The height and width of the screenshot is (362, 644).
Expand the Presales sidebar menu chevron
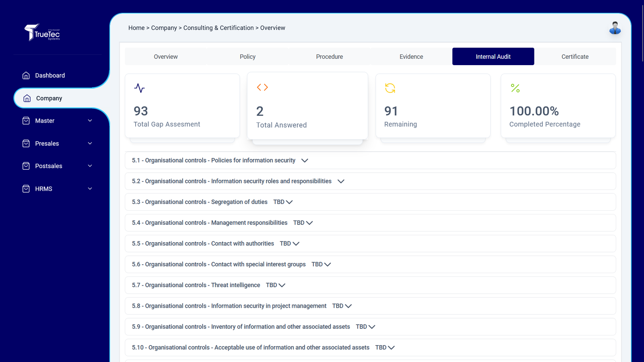[90, 143]
